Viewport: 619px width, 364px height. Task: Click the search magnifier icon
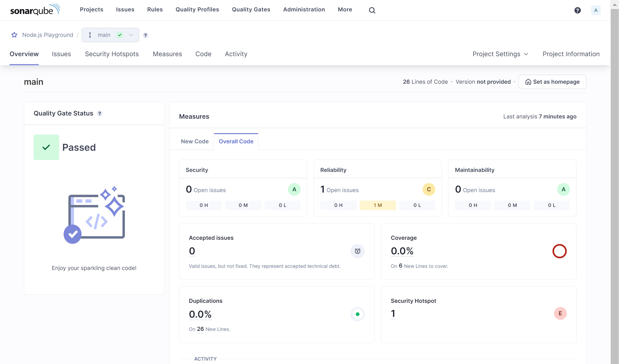(372, 10)
